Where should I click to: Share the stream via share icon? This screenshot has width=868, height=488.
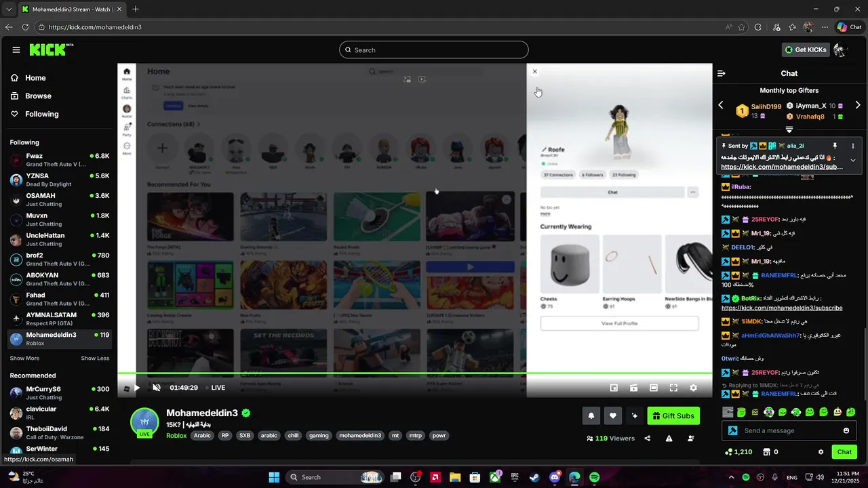click(x=648, y=439)
